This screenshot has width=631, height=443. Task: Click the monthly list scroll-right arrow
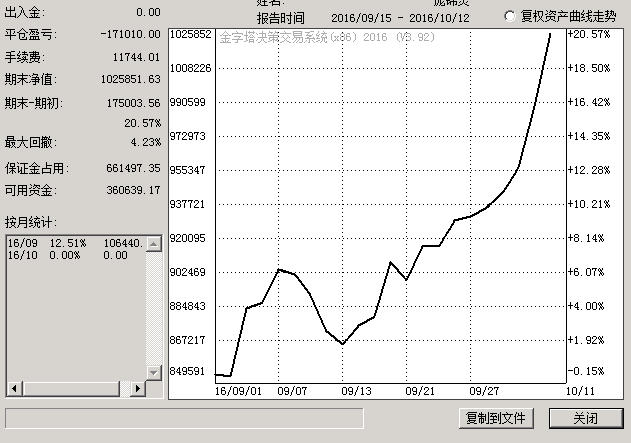tap(138, 387)
